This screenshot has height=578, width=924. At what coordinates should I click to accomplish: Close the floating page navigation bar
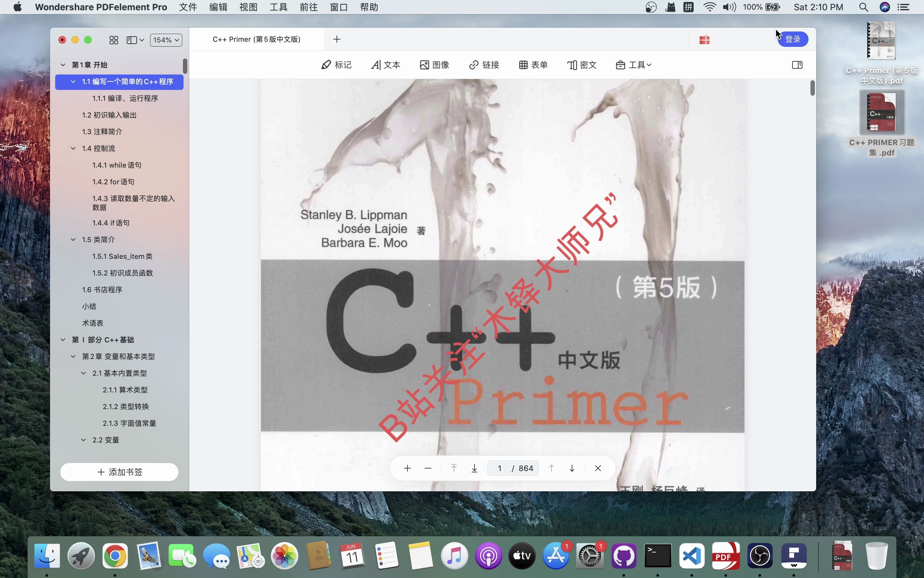[598, 468]
